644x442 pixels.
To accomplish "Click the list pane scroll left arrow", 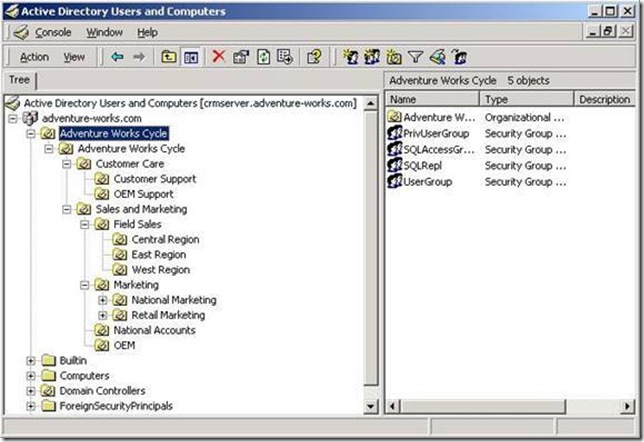I will click(x=393, y=407).
